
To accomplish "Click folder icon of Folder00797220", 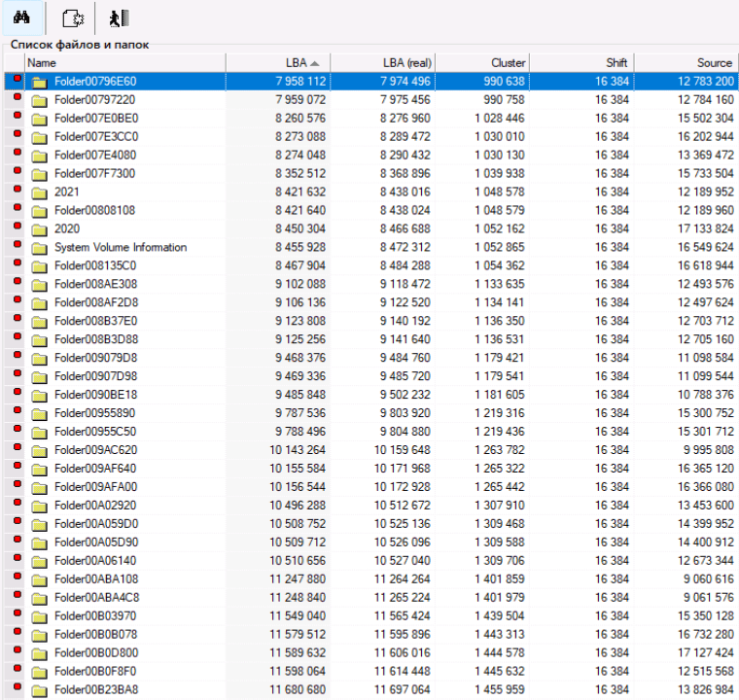I will [39, 100].
